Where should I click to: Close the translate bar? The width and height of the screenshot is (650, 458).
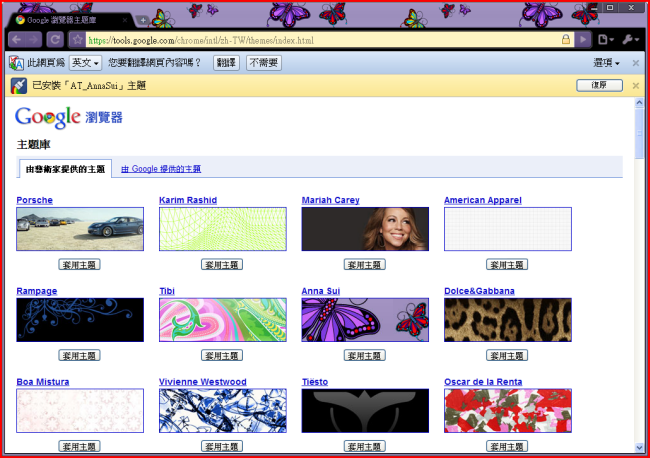(x=636, y=63)
